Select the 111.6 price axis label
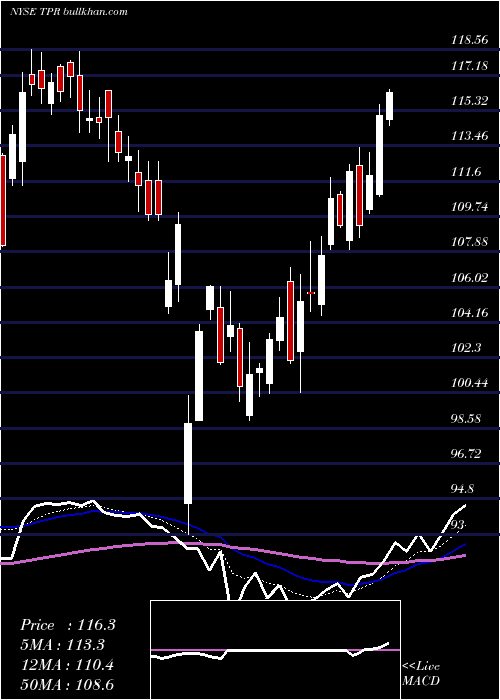This screenshot has width=500, height=700. pos(467,172)
